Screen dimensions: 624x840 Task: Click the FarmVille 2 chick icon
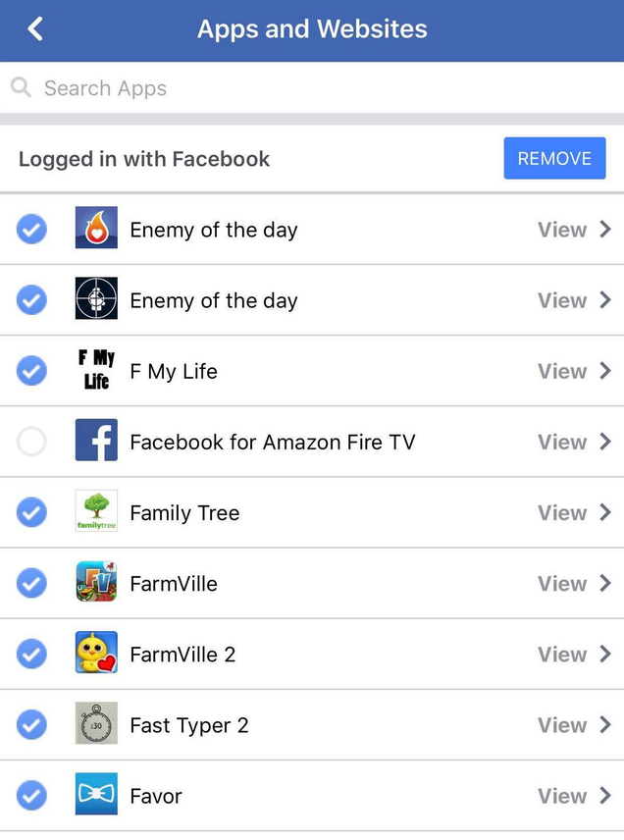click(x=96, y=653)
